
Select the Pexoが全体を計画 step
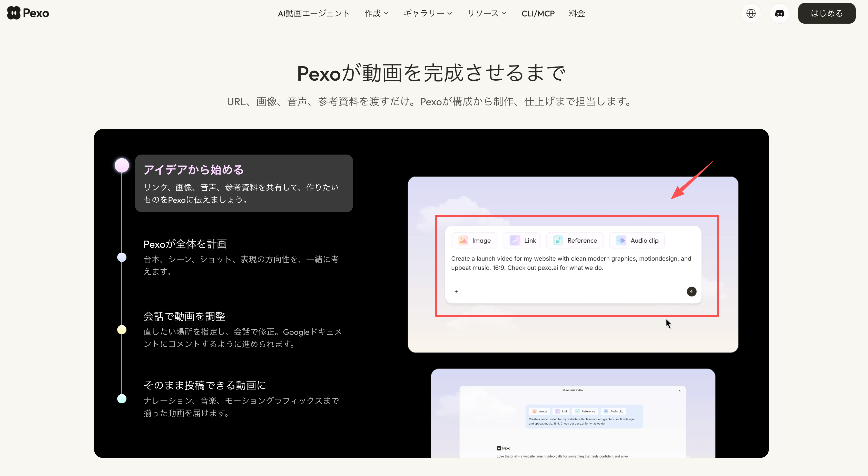coord(242,257)
